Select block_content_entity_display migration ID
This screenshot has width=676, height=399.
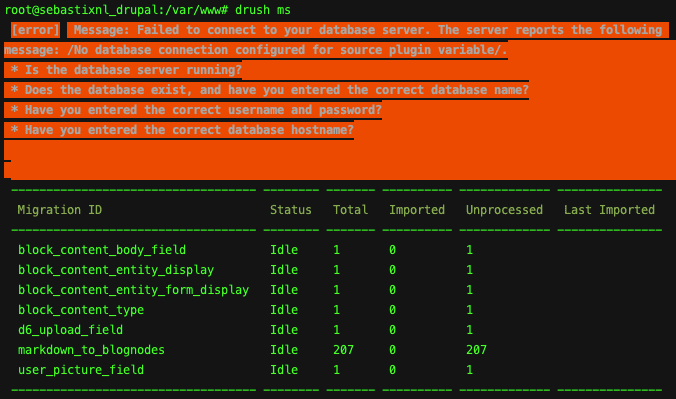pyautogui.click(x=116, y=270)
